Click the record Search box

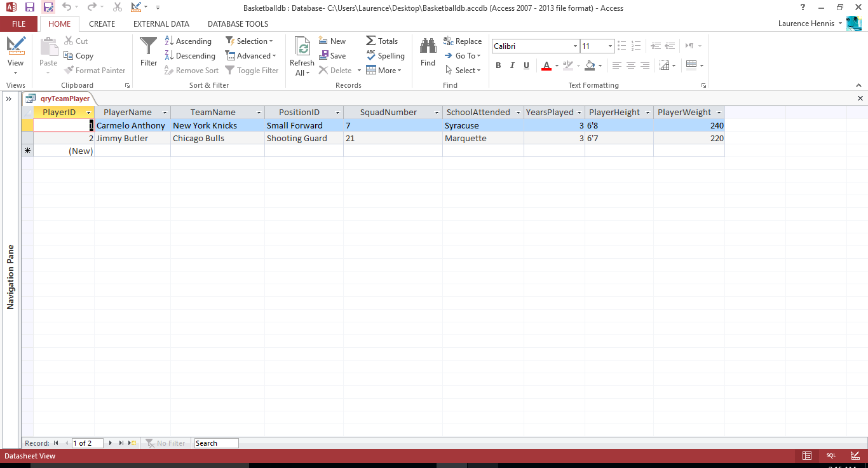[216, 443]
